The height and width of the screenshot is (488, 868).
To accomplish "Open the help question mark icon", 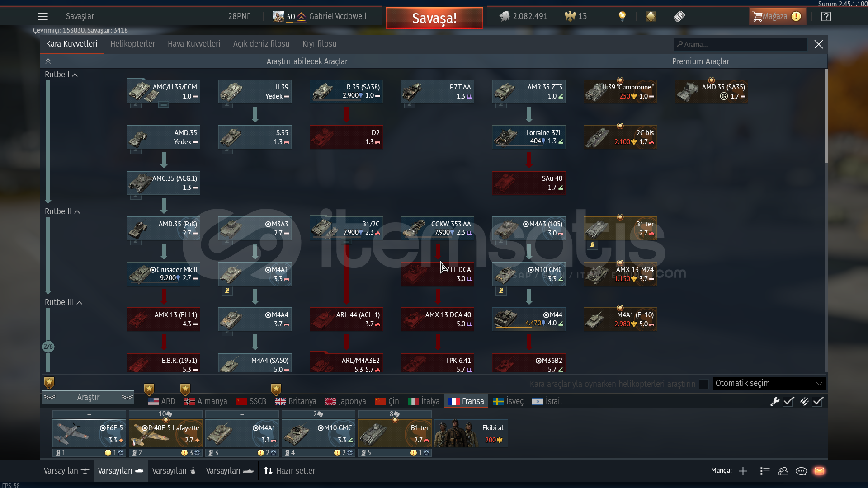I will [x=826, y=17].
